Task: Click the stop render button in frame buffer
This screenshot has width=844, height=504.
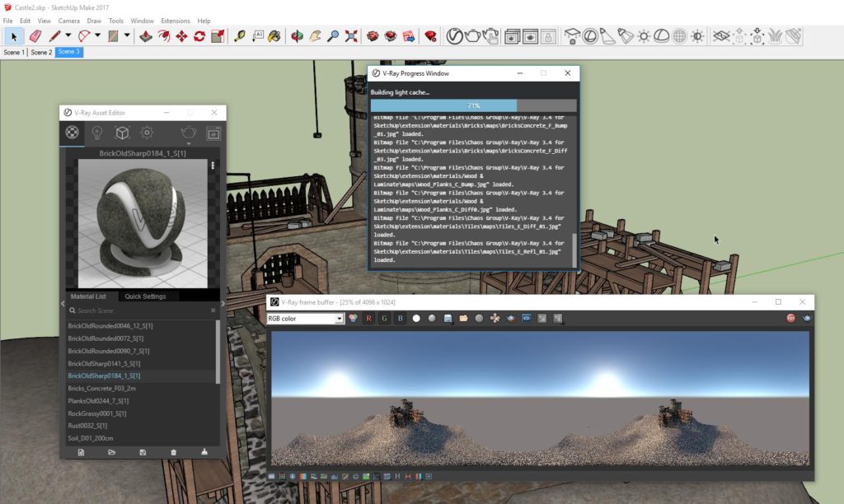Action: [x=791, y=318]
